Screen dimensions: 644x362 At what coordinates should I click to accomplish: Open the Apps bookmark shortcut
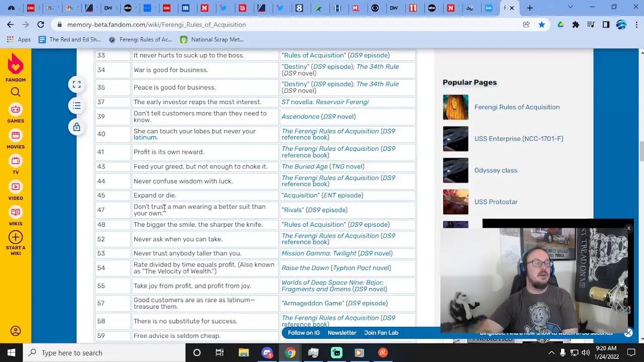19,39
